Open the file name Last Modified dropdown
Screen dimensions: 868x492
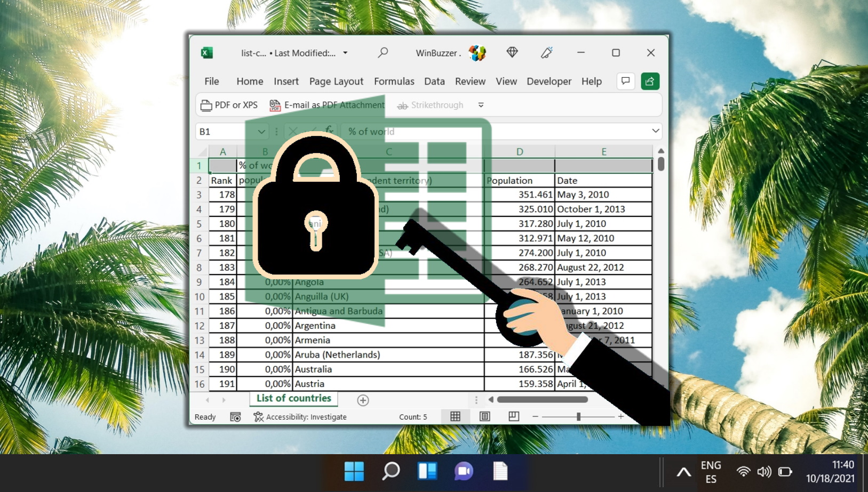[x=345, y=53]
